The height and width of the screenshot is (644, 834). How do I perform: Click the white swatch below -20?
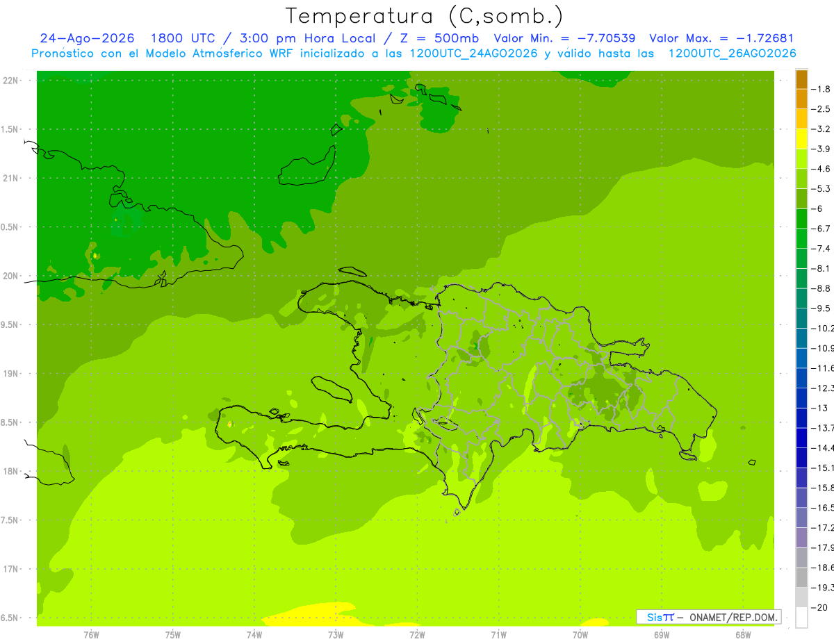[x=801, y=617]
